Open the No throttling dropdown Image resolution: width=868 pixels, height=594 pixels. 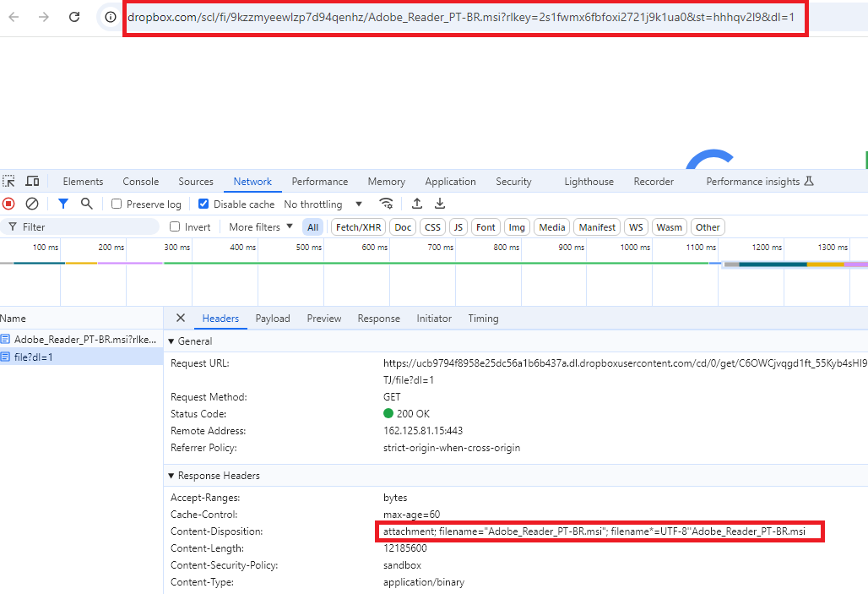tap(323, 204)
